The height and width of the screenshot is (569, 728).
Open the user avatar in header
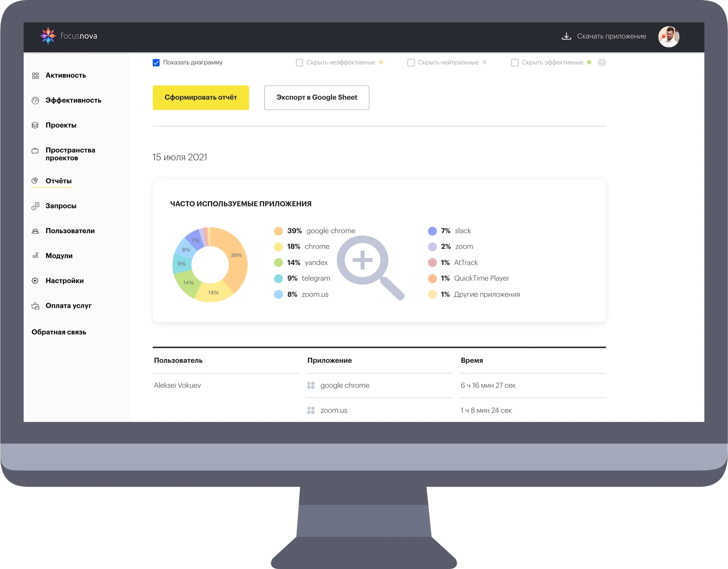click(x=668, y=37)
